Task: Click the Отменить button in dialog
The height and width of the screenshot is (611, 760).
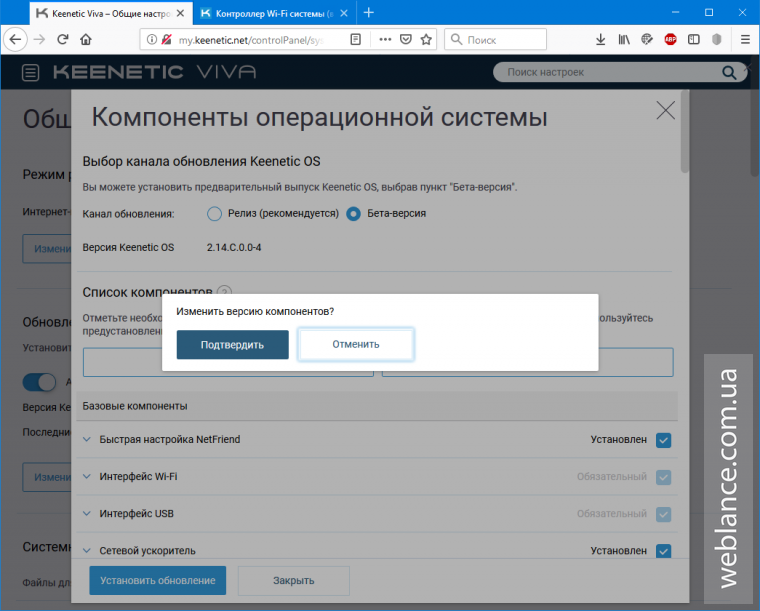Action: [x=356, y=344]
